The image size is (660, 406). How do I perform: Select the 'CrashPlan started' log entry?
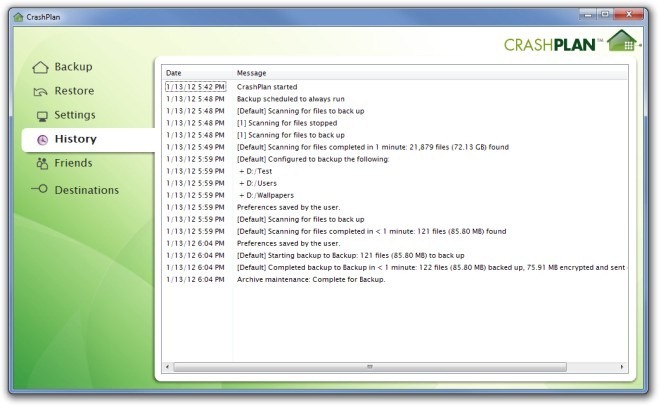pos(267,87)
